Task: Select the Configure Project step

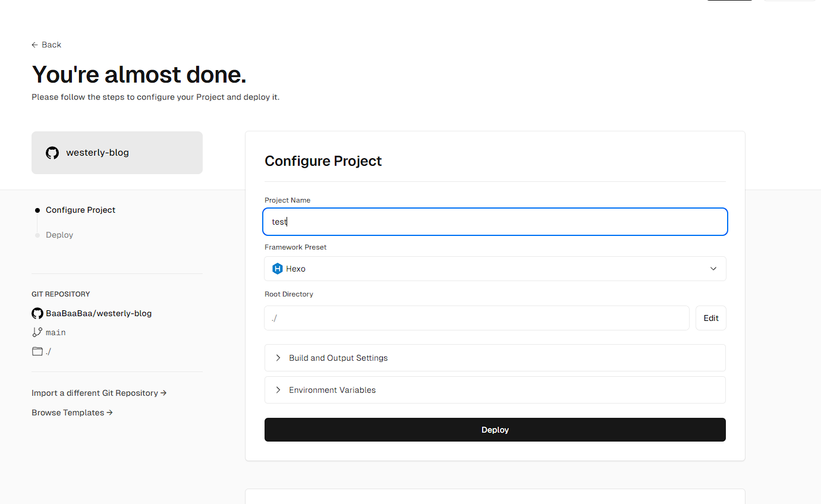Action: (80, 210)
